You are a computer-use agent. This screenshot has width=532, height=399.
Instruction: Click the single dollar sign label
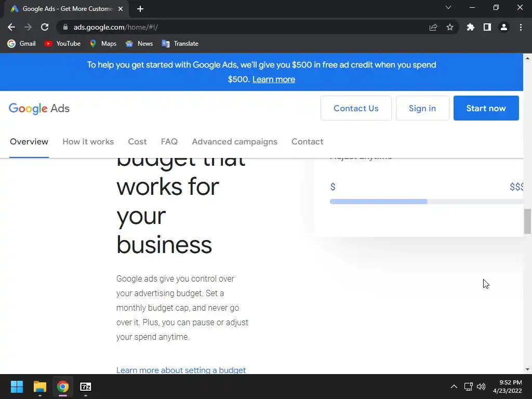point(333,187)
